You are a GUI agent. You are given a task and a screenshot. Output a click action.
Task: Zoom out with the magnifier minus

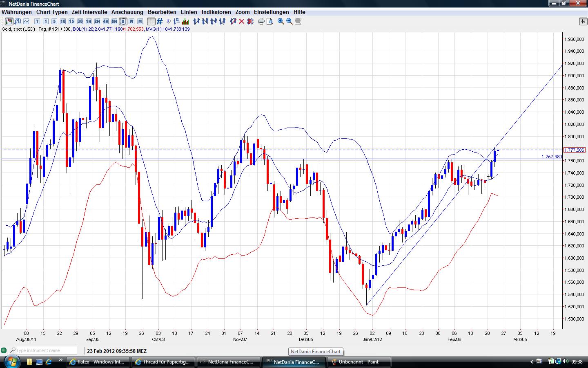[290, 21]
